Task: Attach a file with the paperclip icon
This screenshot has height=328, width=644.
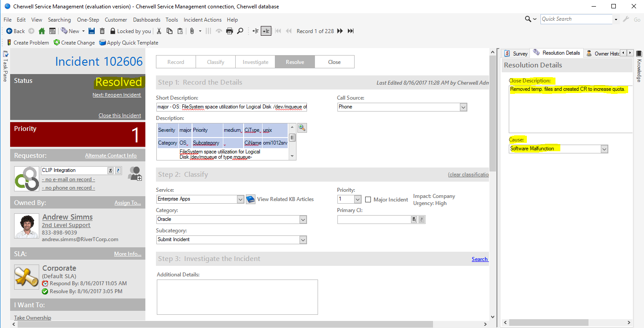Action: click(x=192, y=31)
